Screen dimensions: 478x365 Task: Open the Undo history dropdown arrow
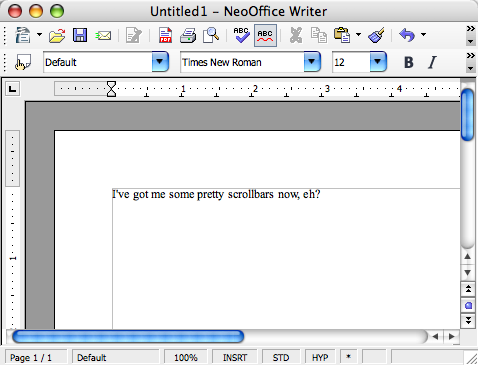pos(423,34)
